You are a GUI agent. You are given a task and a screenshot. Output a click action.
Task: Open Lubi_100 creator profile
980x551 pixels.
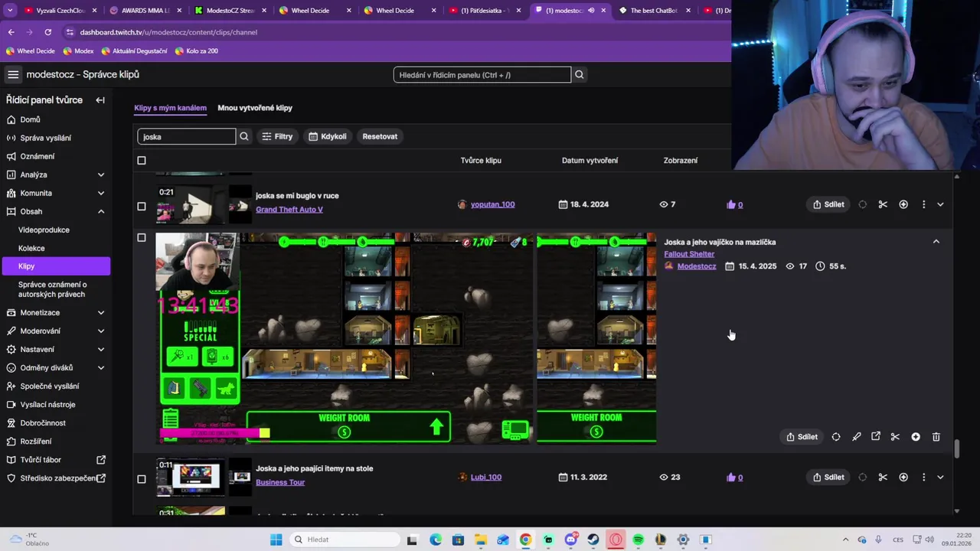pos(486,478)
